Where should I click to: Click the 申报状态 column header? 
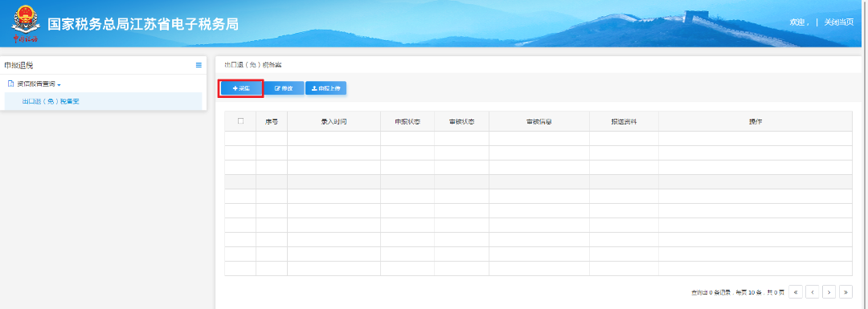click(x=407, y=122)
